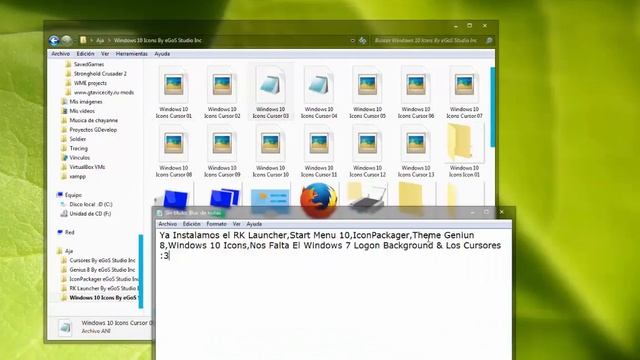The image size is (640, 360).
Task: Select the Windows 10 Icons Cursor 03 file
Action: coord(270,92)
